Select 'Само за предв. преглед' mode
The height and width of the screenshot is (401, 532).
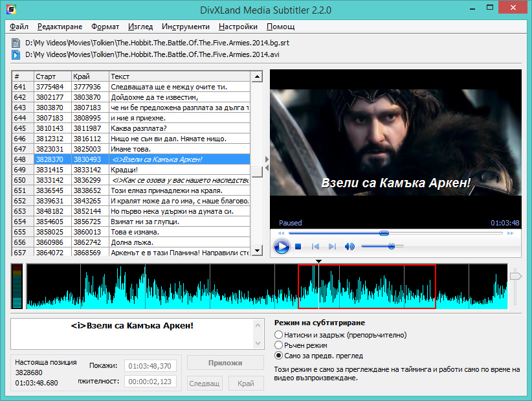[279, 356]
